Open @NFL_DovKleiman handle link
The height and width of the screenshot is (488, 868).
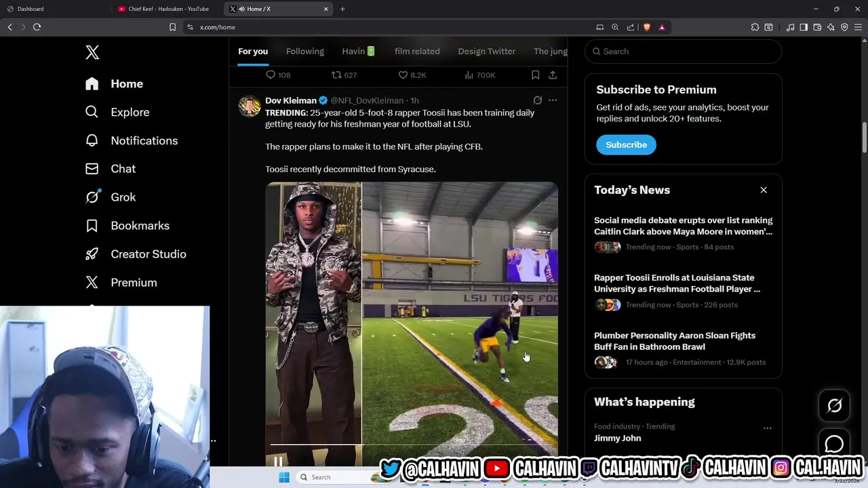pyautogui.click(x=367, y=100)
